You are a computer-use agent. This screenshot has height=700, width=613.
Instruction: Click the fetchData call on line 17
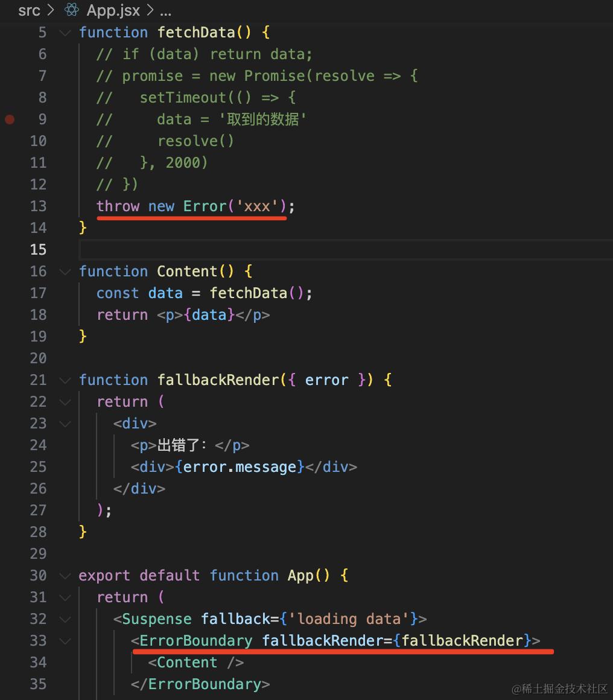(256, 293)
